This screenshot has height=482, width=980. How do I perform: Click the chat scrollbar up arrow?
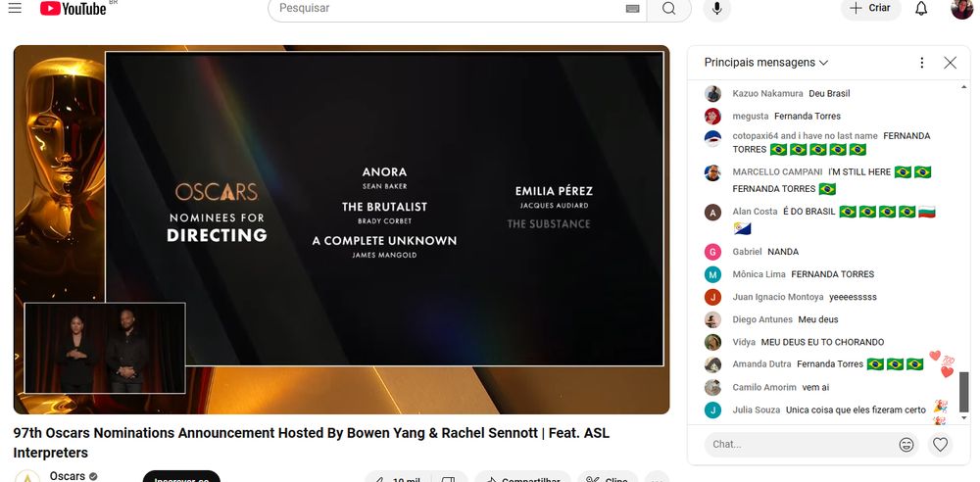963,86
